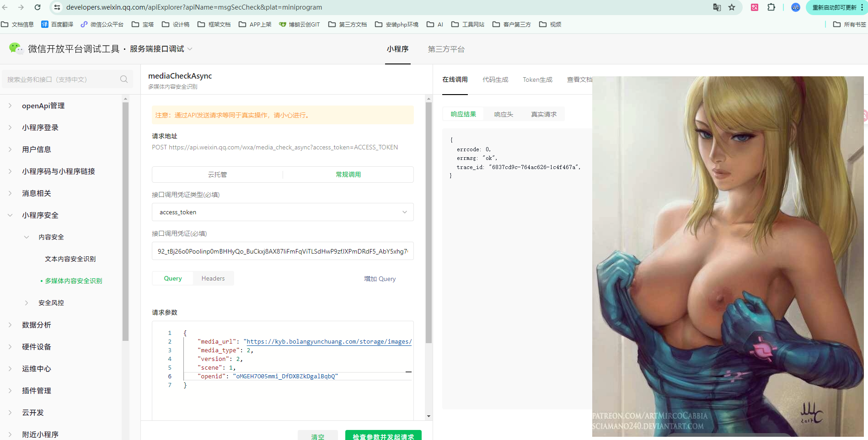The height and width of the screenshot is (440, 868).
Task: Reload the current page
Action: click(x=38, y=7)
